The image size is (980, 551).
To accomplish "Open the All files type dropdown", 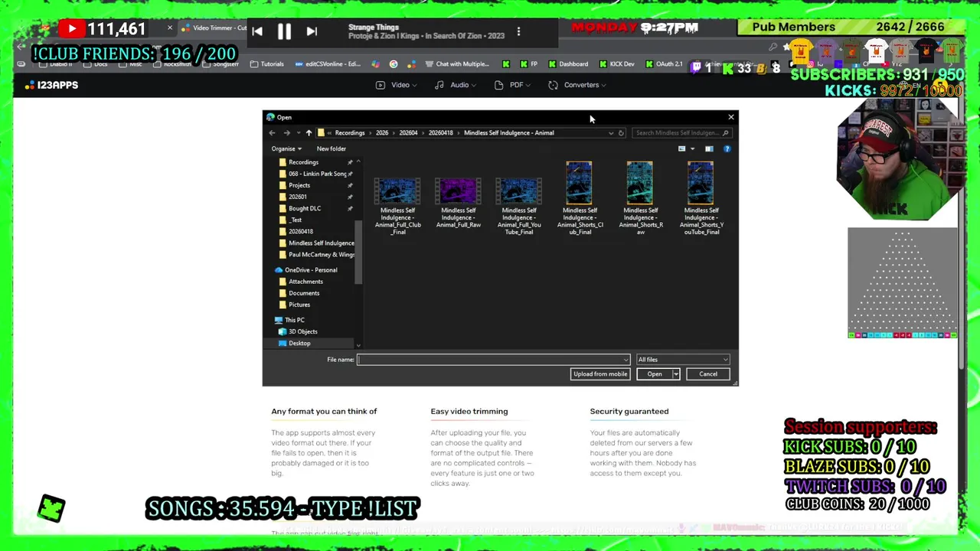I will tap(683, 360).
